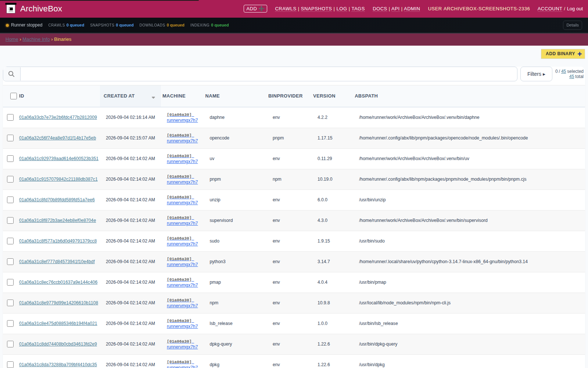Open the TAGS nav link
Image resolution: width=588 pixels, height=368 pixels.
point(358,8)
